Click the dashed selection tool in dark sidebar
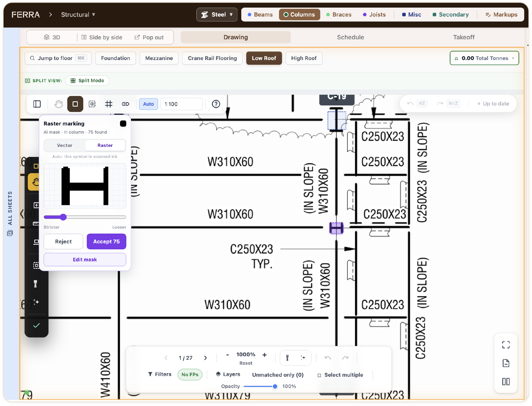 [x=36, y=265]
